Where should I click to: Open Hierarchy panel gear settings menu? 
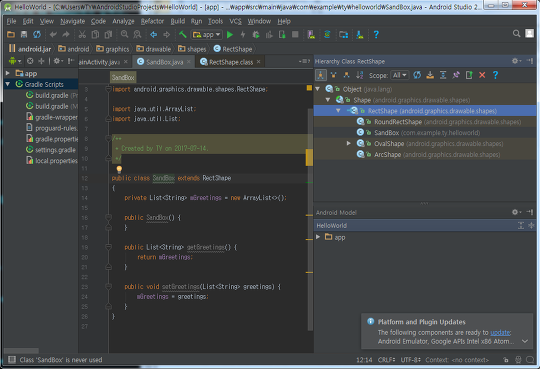click(516, 61)
